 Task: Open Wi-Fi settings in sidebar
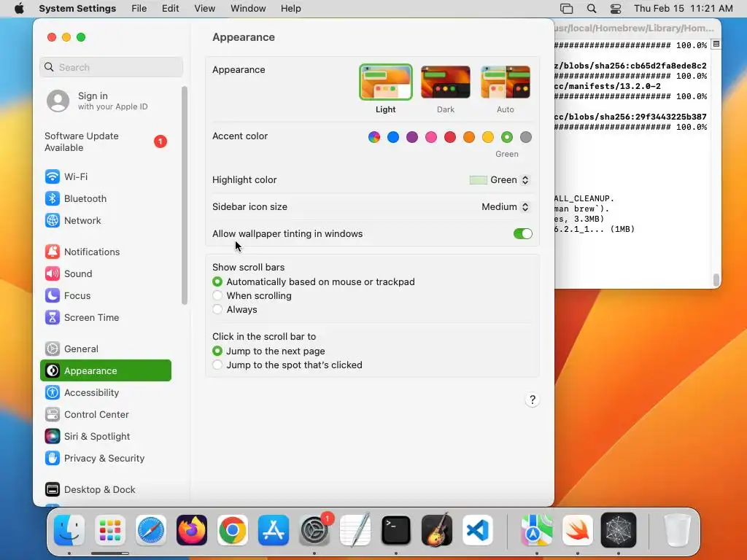[106, 176]
